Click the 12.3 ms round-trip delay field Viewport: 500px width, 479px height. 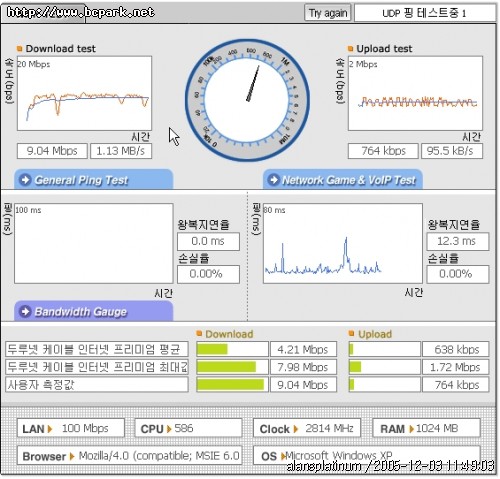click(x=458, y=241)
